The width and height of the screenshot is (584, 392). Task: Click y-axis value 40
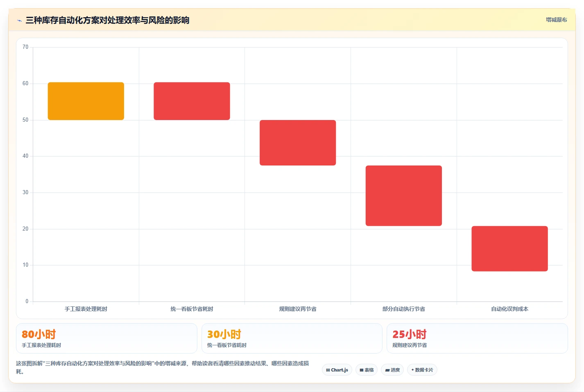(x=25, y=156)
